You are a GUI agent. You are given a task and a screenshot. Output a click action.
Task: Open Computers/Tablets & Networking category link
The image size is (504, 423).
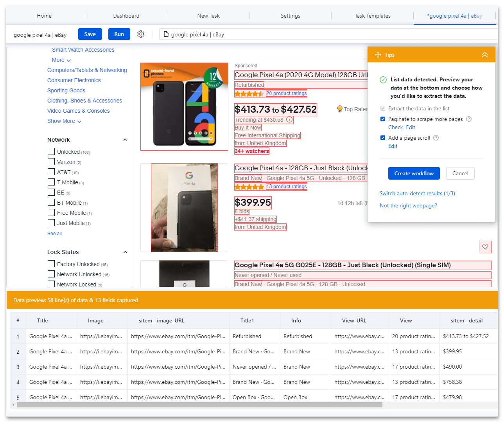[87, 70]
